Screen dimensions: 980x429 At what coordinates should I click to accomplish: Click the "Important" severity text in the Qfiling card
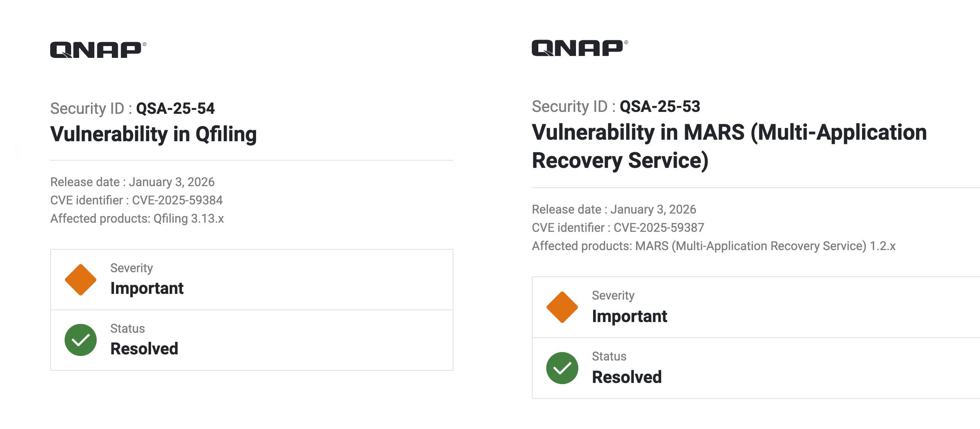pyautogui.click(x=147, y=288)
